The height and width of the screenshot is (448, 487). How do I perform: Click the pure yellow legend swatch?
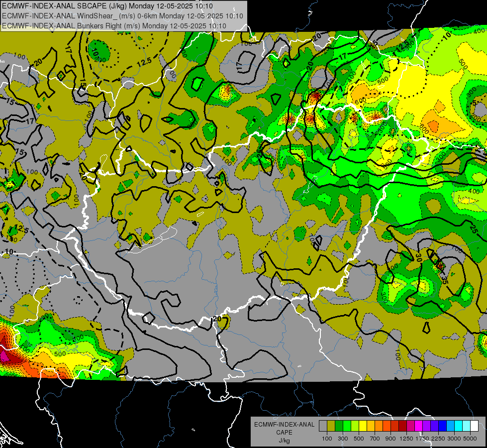pyautogui.click(x=363, y=426)
